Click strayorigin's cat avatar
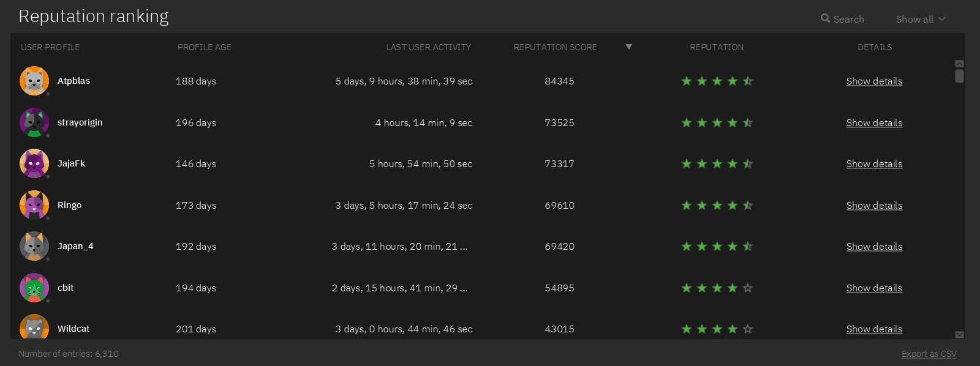The height and width of the screenshot is (366, 980). (34, 122)
